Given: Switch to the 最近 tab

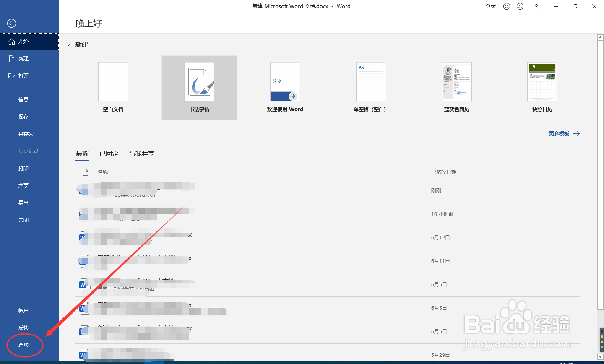Looking at the screenshot, I should click(x=82, y=154).
